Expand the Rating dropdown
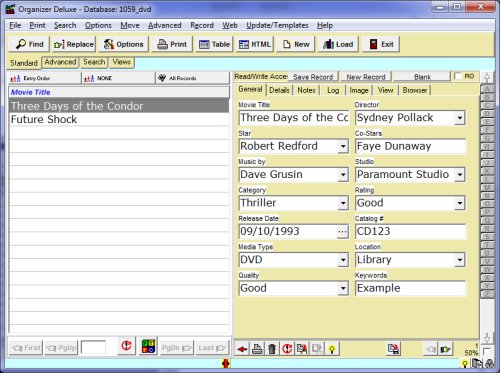 pos(460,203)
